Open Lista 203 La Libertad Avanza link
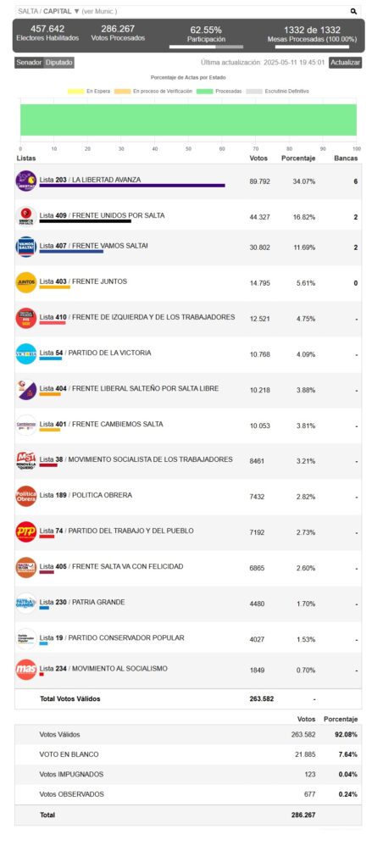The height and width of the screenshot is (868, 372). tap(90, 180)
